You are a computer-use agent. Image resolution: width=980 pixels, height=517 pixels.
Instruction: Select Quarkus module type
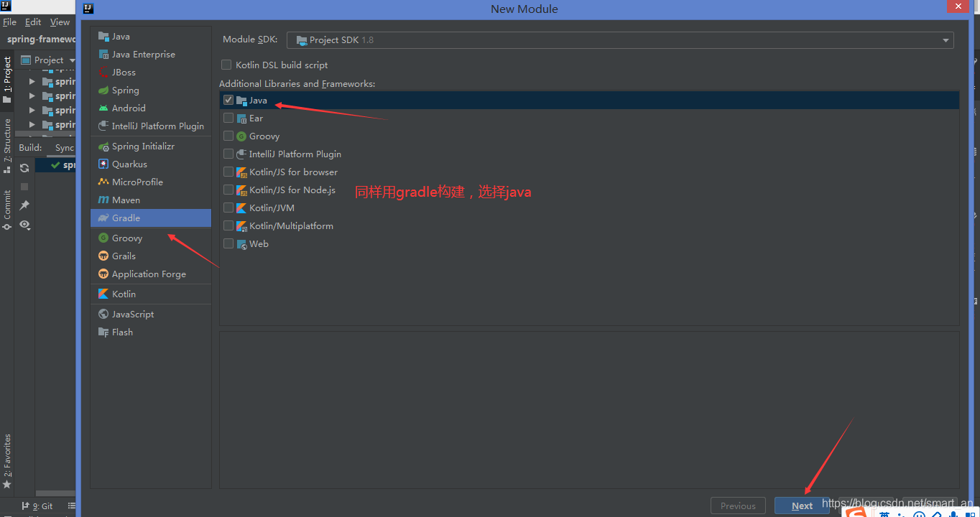(x=151, y=164)
